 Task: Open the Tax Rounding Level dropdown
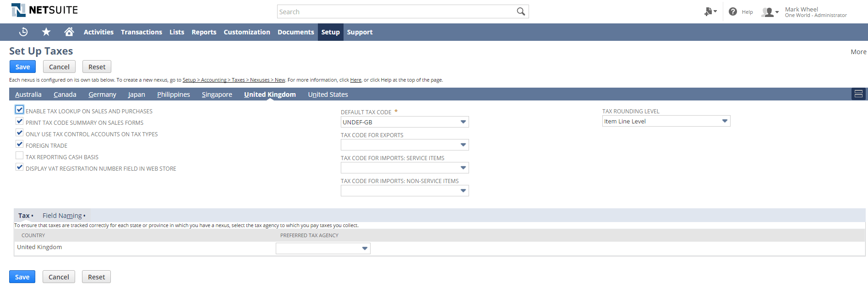666,121
